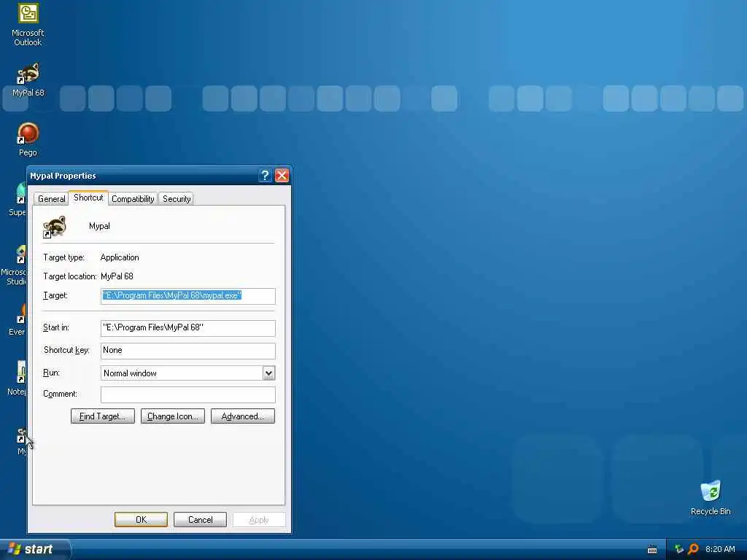Click the network tray icon
This screenshot has width=747, height=560.
pyautogui.click(x=679, y=549)
